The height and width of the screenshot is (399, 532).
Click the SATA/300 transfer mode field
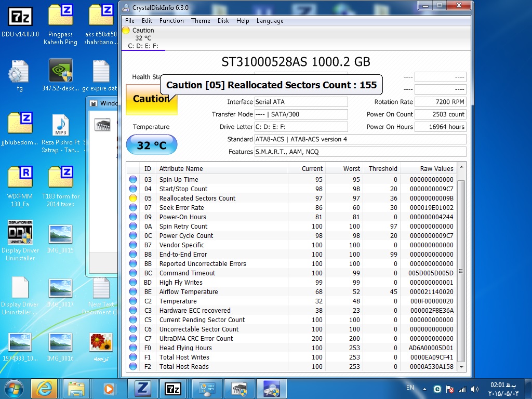click(301, 114)
